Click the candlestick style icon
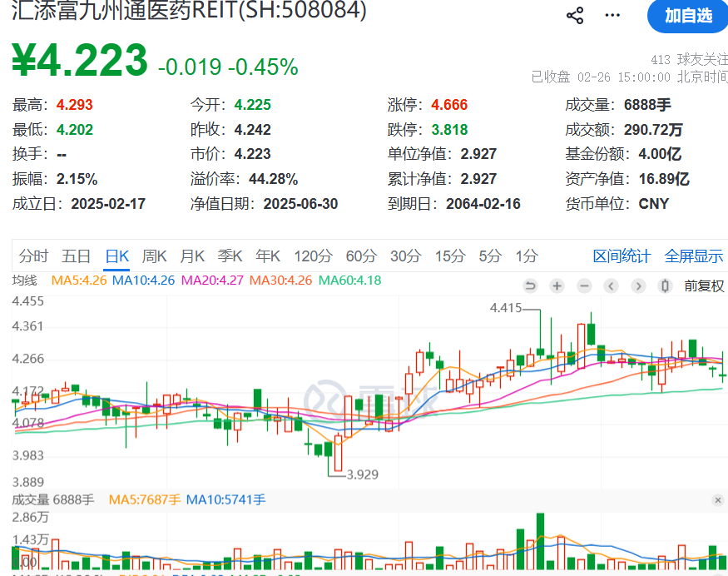The image size is (728, 576). point(665,286)
